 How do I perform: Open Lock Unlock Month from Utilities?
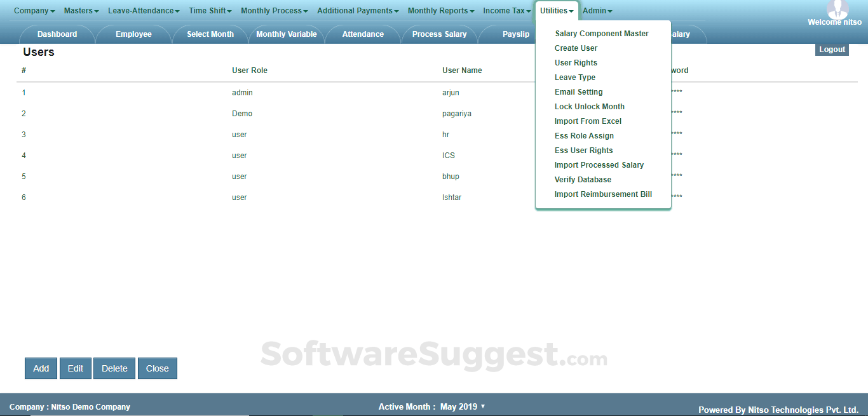point(589,106)
